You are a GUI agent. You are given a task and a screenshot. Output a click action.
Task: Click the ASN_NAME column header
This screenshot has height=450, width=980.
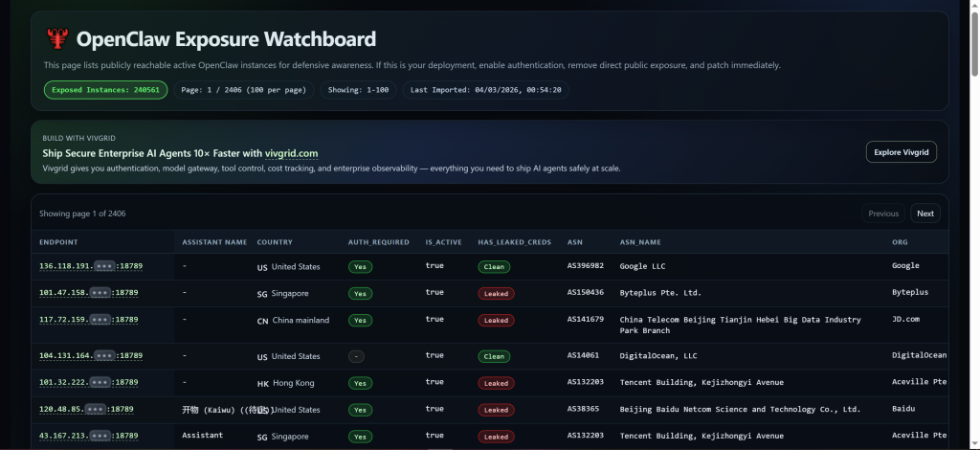point(640,242)
